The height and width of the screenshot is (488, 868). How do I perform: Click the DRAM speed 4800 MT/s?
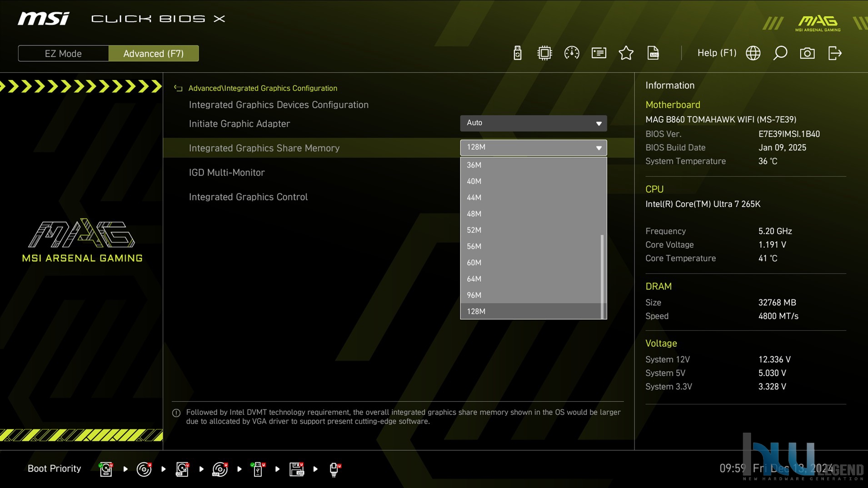pyautogui.click(x=778, y=316)
